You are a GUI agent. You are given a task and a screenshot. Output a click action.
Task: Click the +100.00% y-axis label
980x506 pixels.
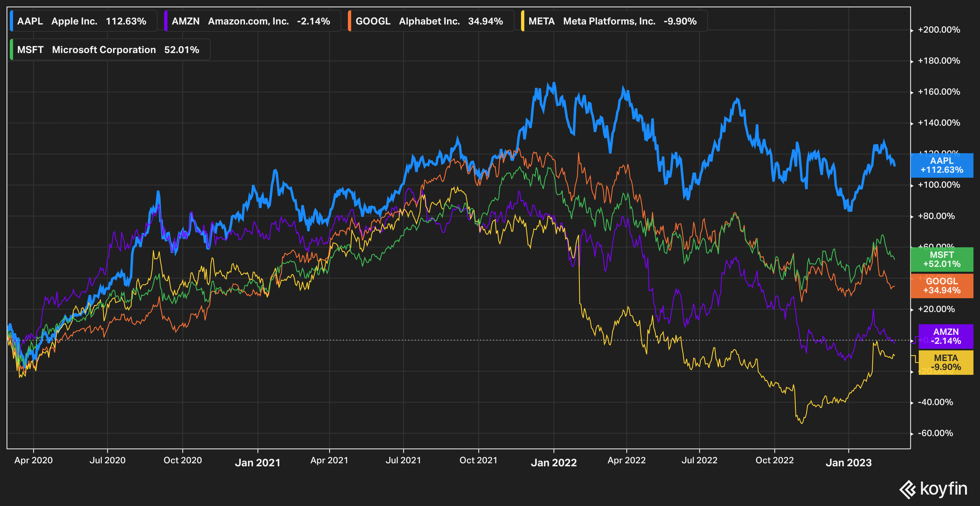[939, 185]
